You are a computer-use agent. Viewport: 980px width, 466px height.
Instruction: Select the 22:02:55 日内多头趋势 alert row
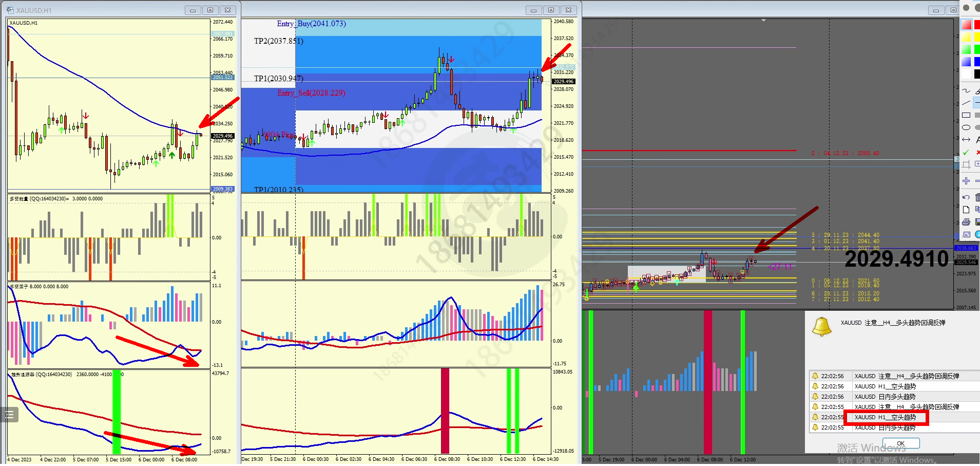pyautogui.click(x=895, y=427)
